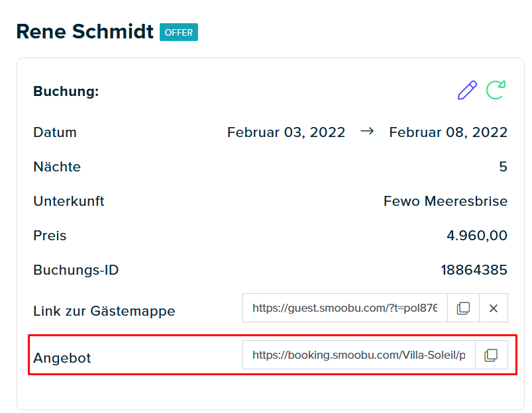Click the booking ID 18864385
This screenshot has width=532, height=413.
[x=474, y=270]
